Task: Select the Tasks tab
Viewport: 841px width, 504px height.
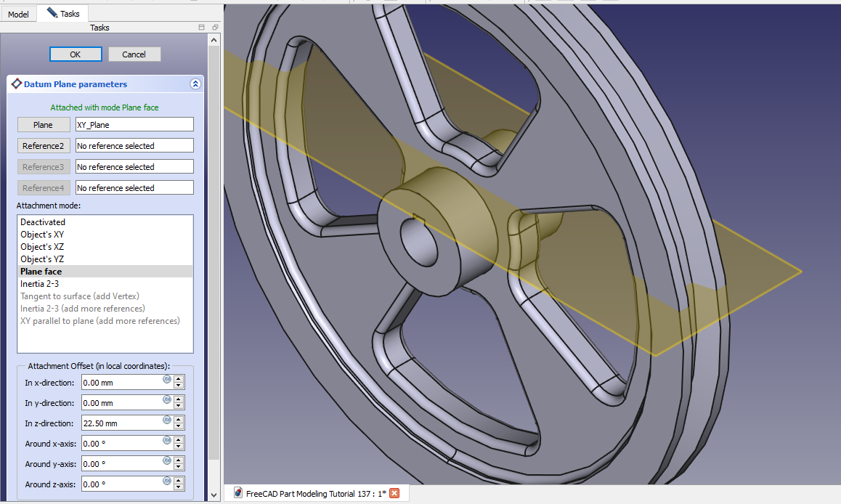Action: (x=63, y=14)
